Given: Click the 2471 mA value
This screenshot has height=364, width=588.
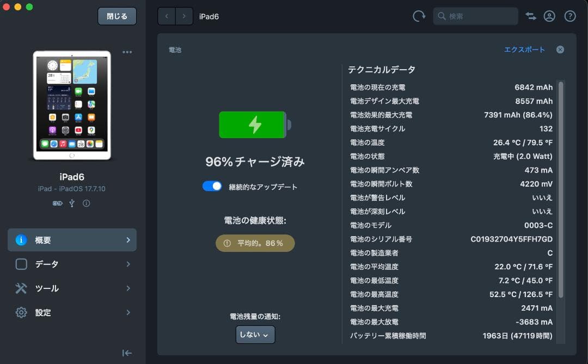Looking at the screenshot, I should (537, 308).
